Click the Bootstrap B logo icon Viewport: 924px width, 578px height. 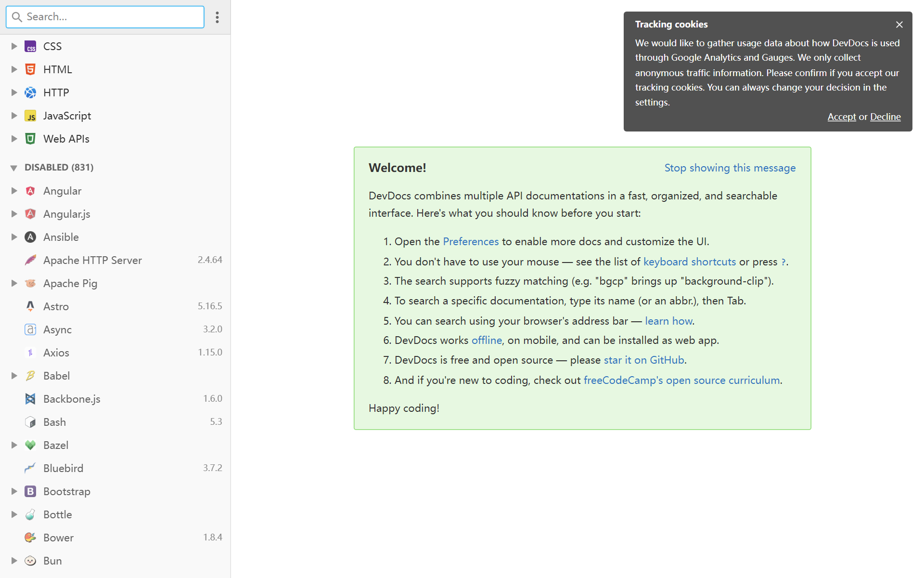click(x=30, y=491)
